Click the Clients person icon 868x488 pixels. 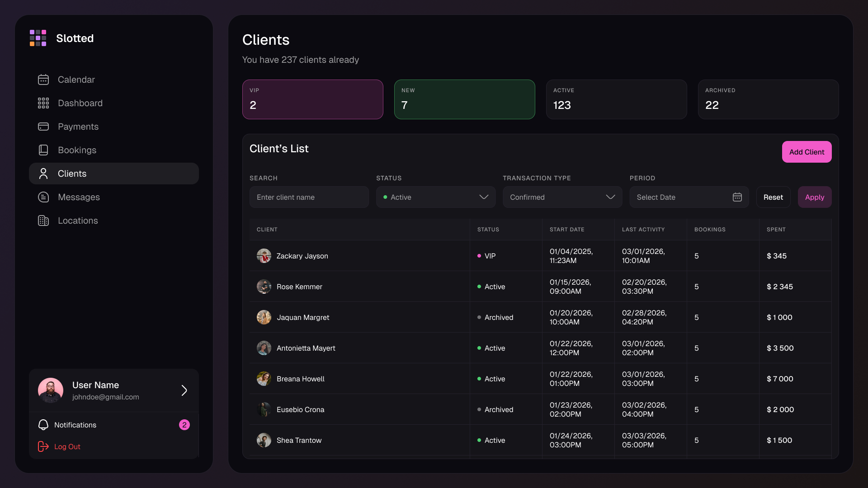[x=43, y=174]
